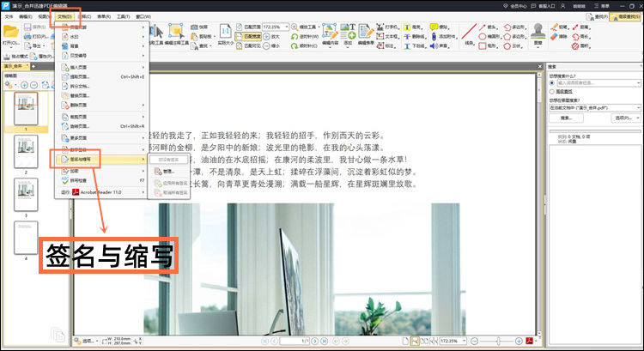Choose Signatures and Initials menu entry
The height and width of the screenshot is (351, 644).
point(101,160)
